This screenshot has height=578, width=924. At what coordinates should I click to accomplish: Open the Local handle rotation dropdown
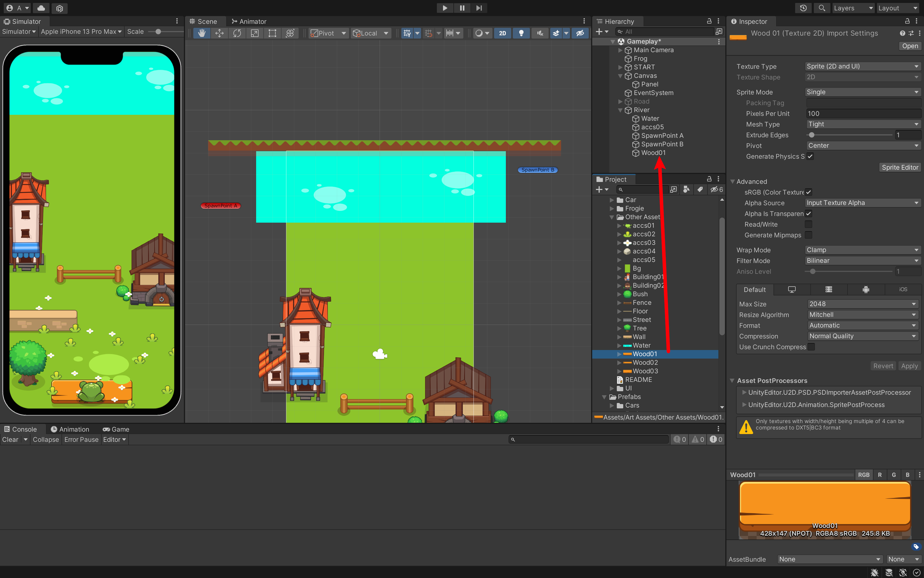[371, 33]
